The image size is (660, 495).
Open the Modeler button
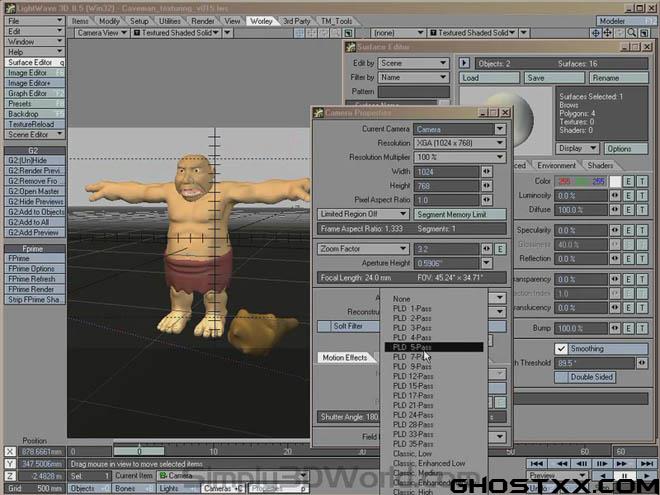click(625, 21)
